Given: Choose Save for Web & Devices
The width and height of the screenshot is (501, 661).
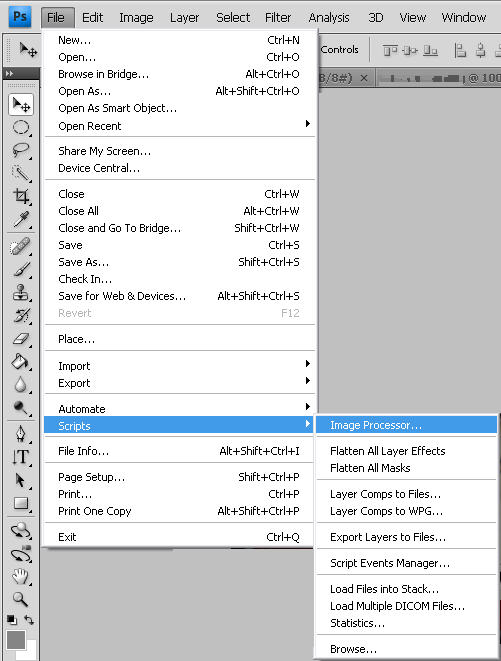Looking at the screenshot, I should tap(179, 296).
